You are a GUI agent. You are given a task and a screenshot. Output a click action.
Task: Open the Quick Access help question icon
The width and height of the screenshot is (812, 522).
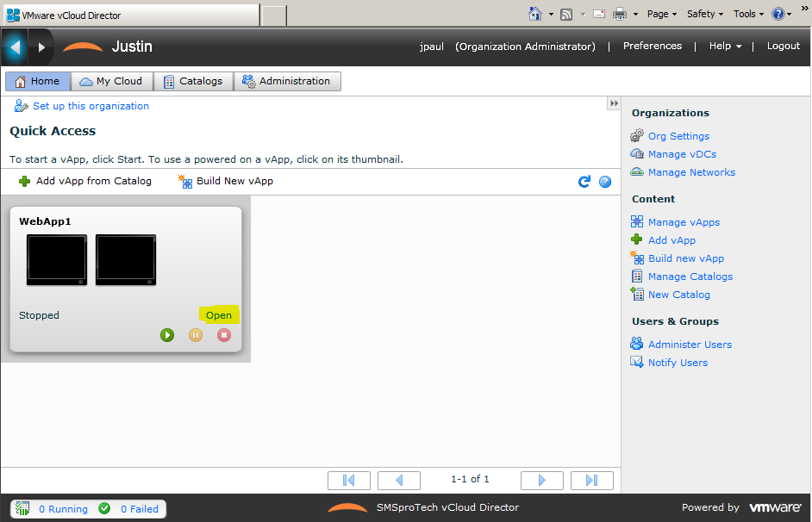coord(605,182)
